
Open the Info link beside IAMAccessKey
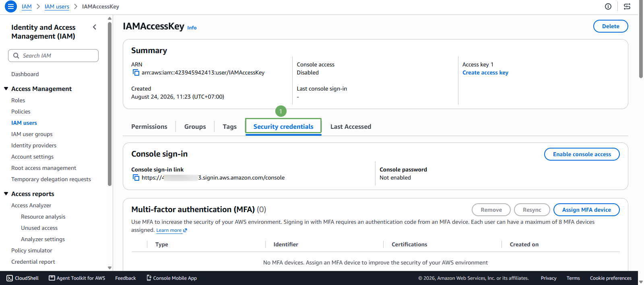coord(192,28)
